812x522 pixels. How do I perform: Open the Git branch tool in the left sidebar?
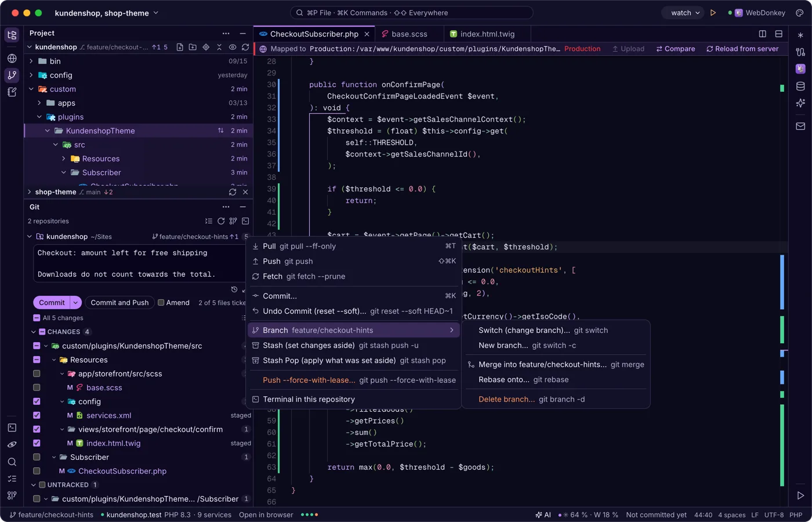[x=12, y=75]
